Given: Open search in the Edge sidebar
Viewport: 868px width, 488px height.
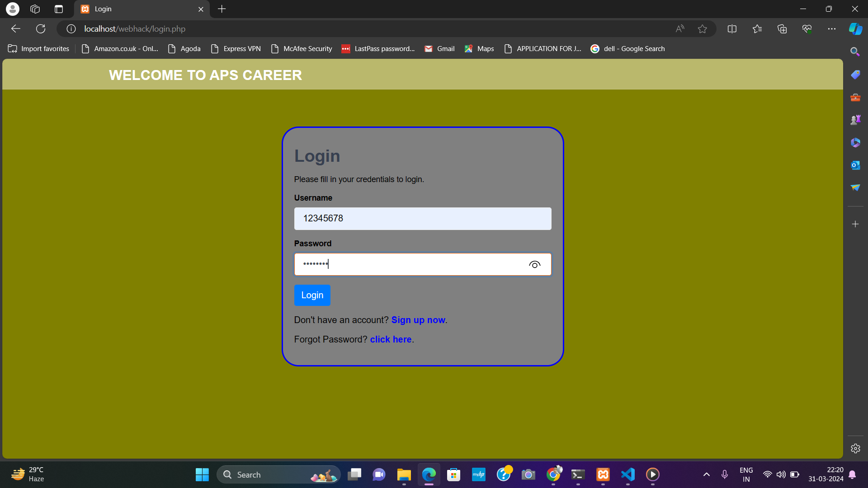Looking at the screenshot, I should point(855,52).
